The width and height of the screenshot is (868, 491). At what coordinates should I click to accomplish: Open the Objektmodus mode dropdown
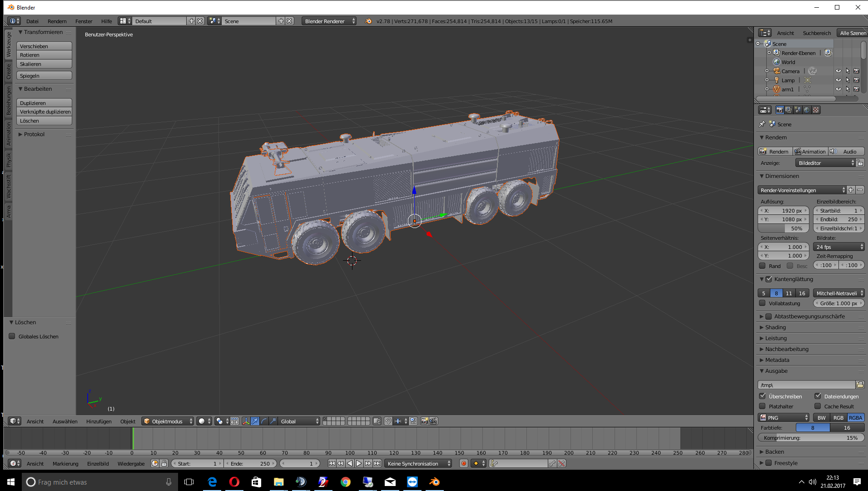coord(168,422)
